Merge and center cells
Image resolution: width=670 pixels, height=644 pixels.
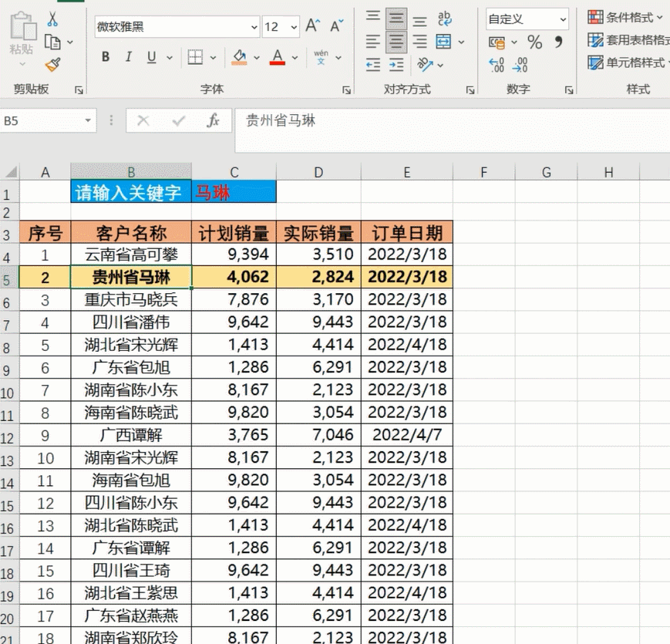(x=443, y=42)
